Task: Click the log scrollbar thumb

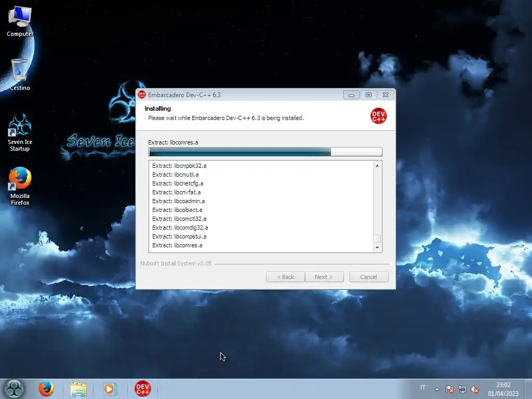Action: [x=377, y=238]
